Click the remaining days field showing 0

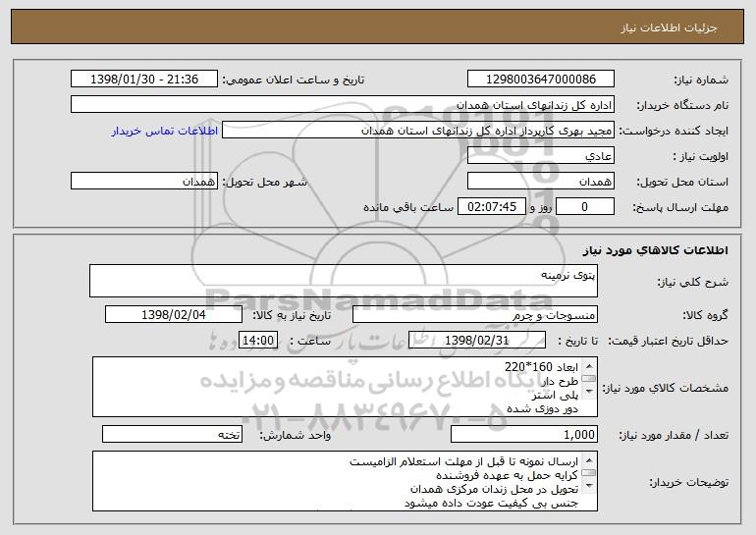[x=585, y=206]
